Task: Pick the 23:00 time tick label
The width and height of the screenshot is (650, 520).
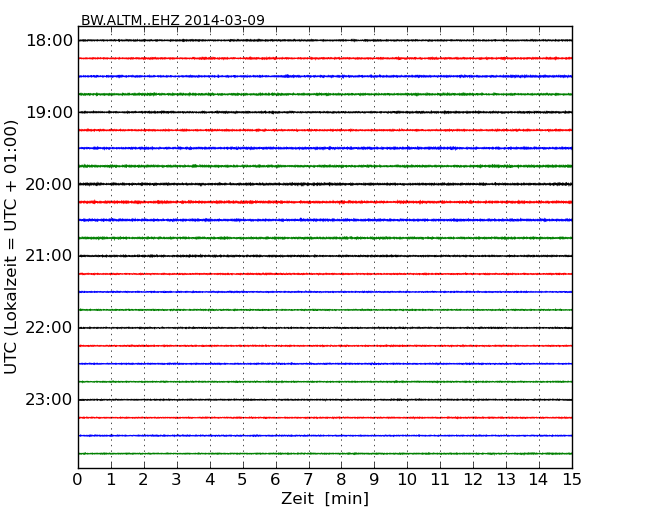Action: click(x=49, y=400)
